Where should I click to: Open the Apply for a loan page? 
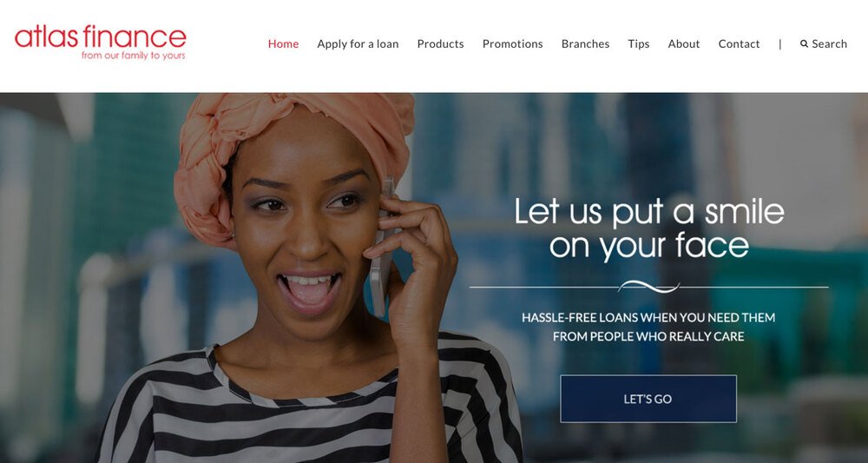coord(358,44)
